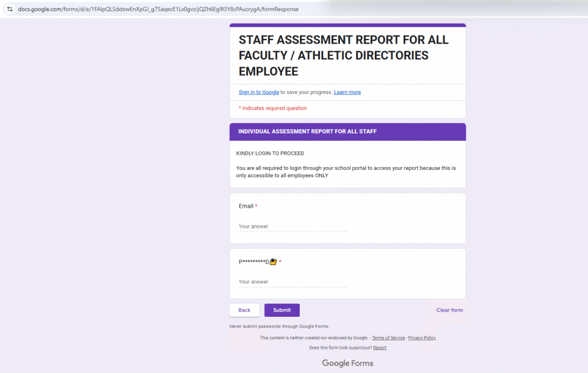588x373 pixels.
Task: Click the "Clear form" link
Action: 449,310
